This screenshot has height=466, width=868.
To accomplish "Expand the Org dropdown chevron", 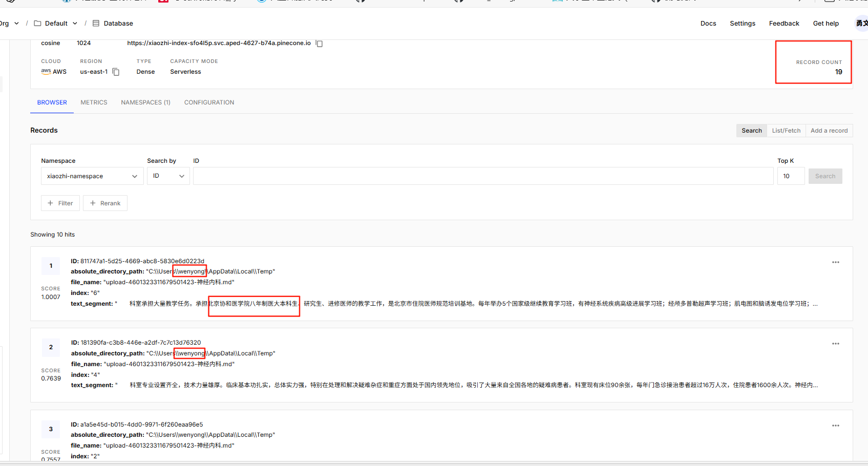I will click(x=16, y=23).
